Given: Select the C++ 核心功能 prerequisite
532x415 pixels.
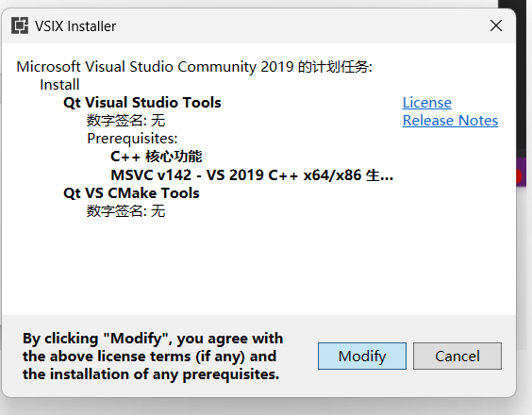Looking at the screenshot, I should [x=157, y=157].
